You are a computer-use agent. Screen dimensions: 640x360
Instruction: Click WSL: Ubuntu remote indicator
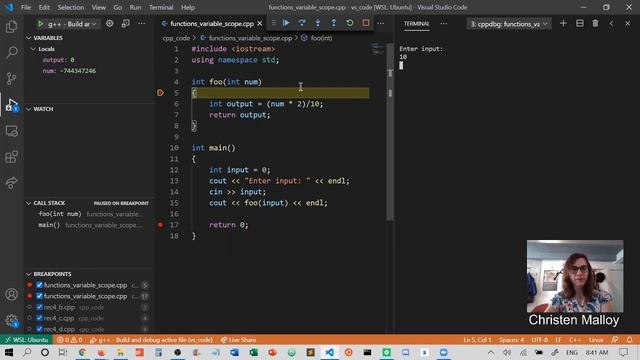tap(27, 340)
